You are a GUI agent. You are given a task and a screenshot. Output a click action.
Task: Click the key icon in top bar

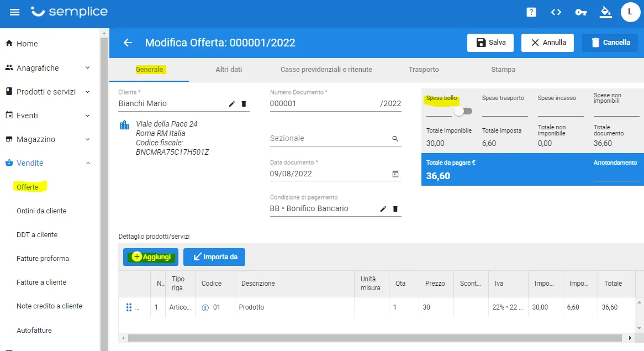click(580, 12)
